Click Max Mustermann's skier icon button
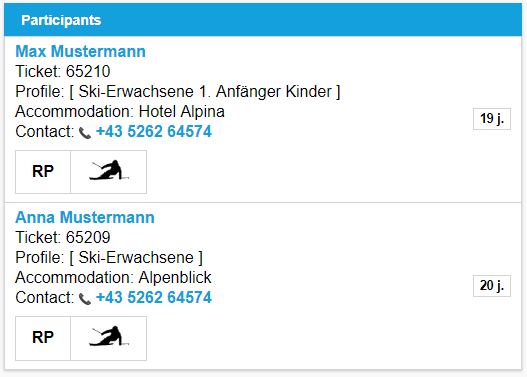This screenshot has height=377, width=527. click(109, 172)
